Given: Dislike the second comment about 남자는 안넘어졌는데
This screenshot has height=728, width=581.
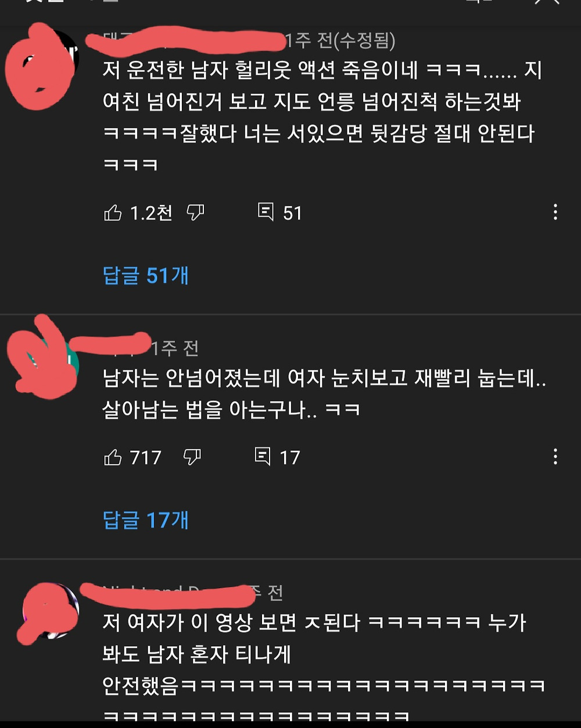Looking at the screenshot, I should (192, 458).
